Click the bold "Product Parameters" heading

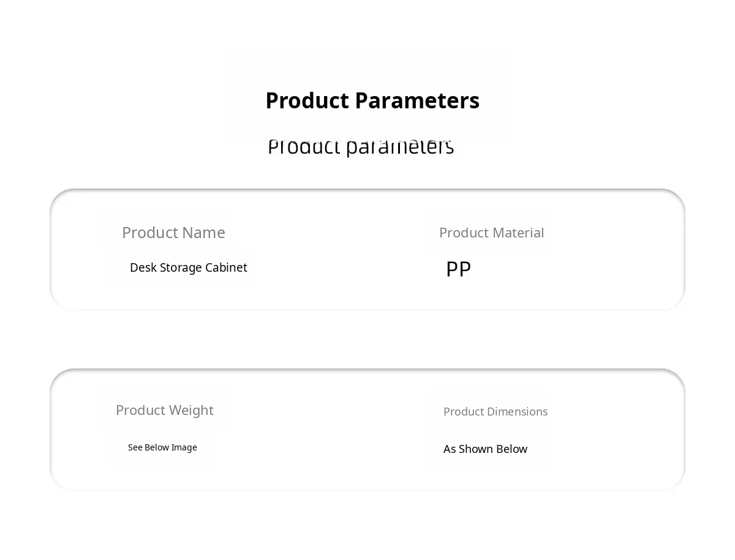click(x=372, y=101)
